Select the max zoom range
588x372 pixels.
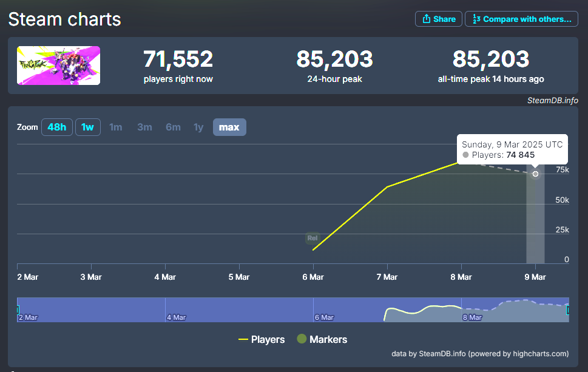point(229,127)
